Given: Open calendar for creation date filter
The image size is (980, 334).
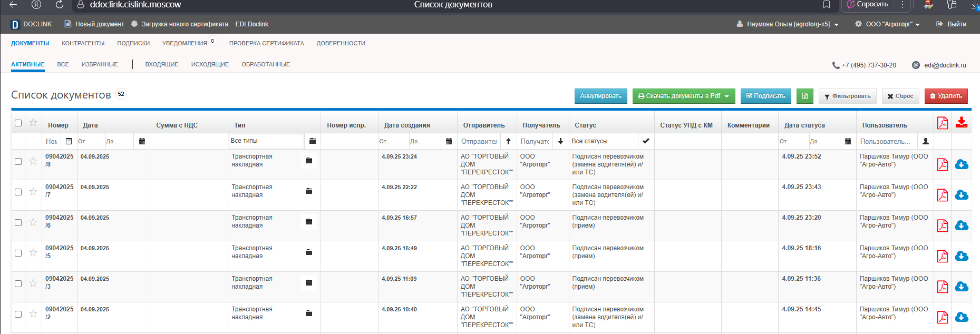Looking at the screenshot, I should click(x=449, y=141).
